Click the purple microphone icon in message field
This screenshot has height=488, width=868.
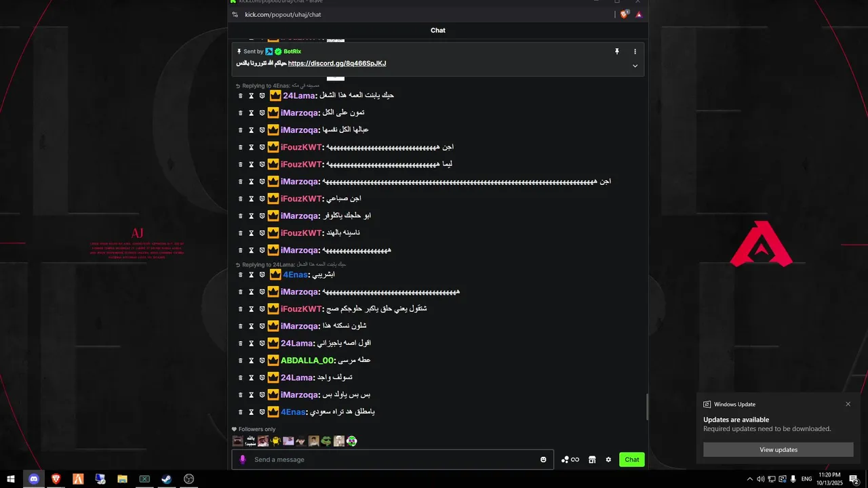[243, 460]
